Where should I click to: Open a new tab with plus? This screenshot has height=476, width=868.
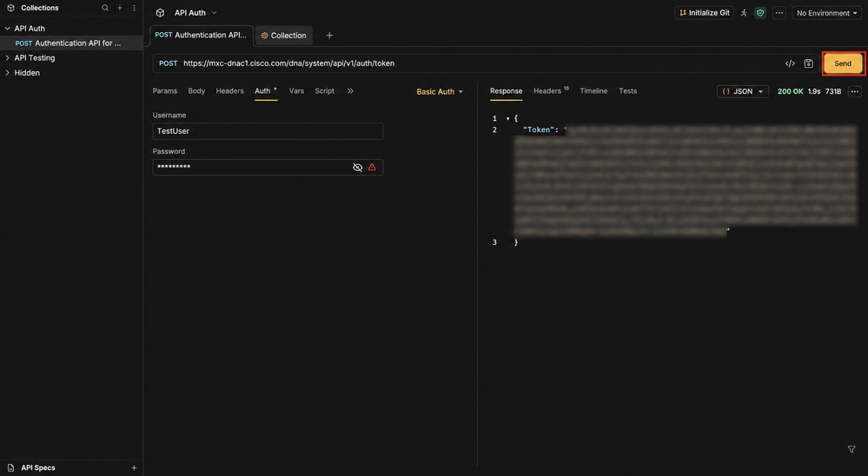[329, 36]
